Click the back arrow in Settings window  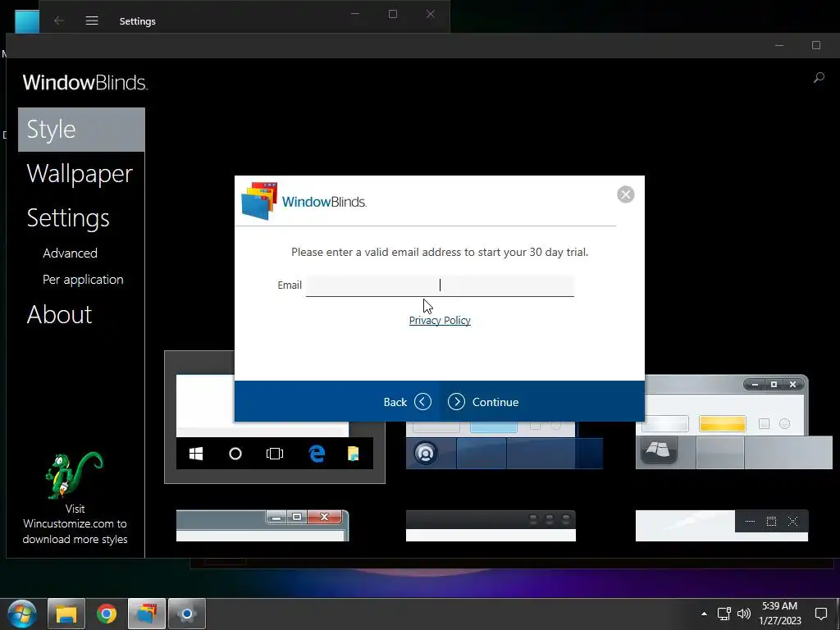coord(59,21)
